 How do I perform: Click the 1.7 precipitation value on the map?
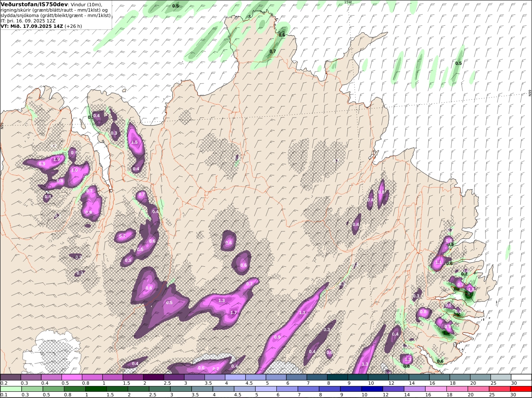[233, 312]
